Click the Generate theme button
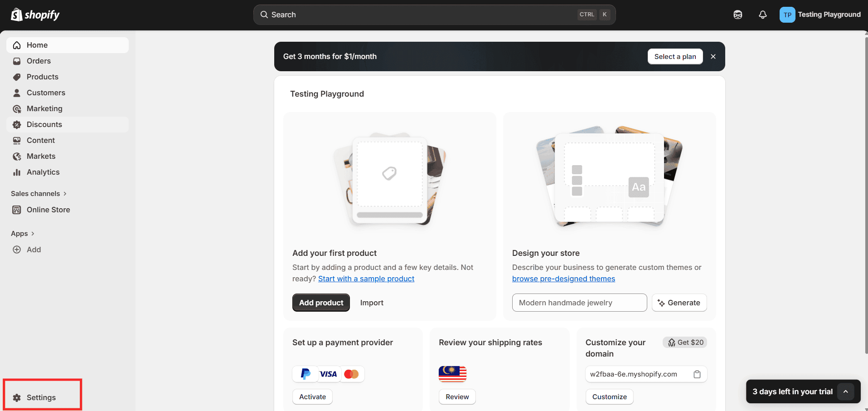The width and height of the screenshot is (868, 411). click(x=679, y=303)
